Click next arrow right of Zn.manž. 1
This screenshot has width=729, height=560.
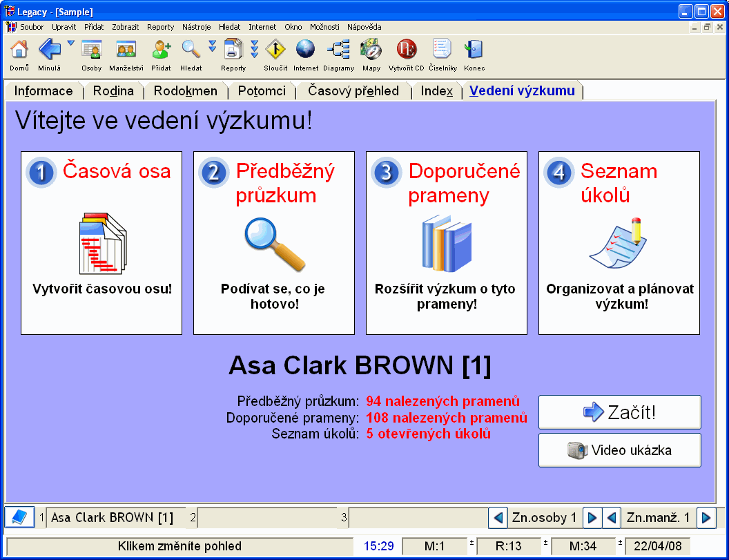[x=706, y=517]
